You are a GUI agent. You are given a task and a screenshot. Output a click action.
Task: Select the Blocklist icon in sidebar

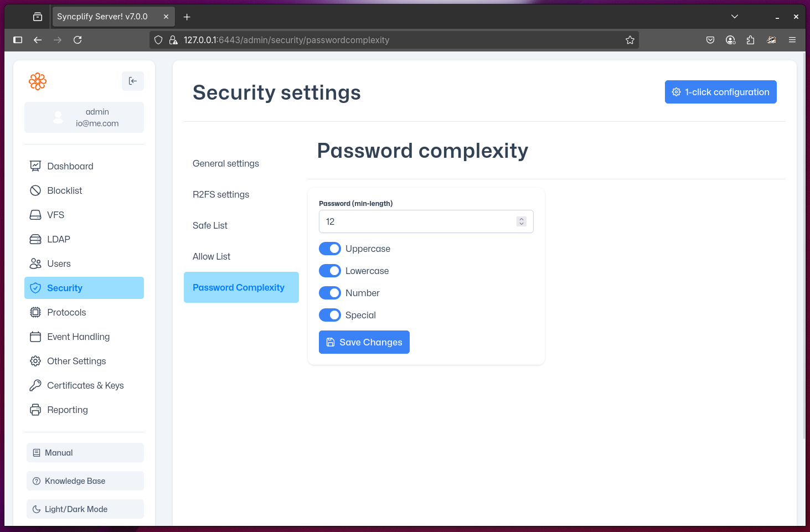click(35, 190)
